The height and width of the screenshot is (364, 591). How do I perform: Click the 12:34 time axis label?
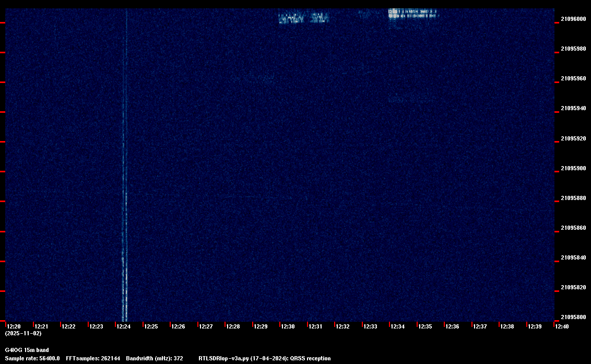(398, 326)
